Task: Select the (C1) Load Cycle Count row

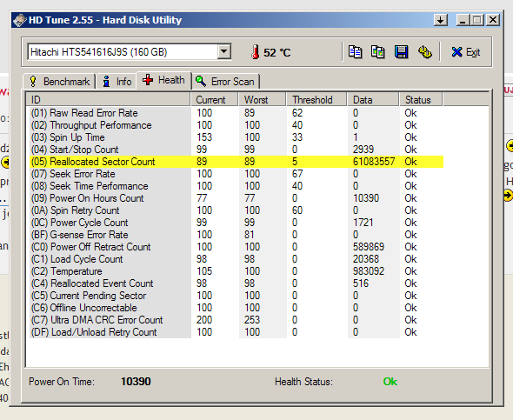Action: pos(237,259)
